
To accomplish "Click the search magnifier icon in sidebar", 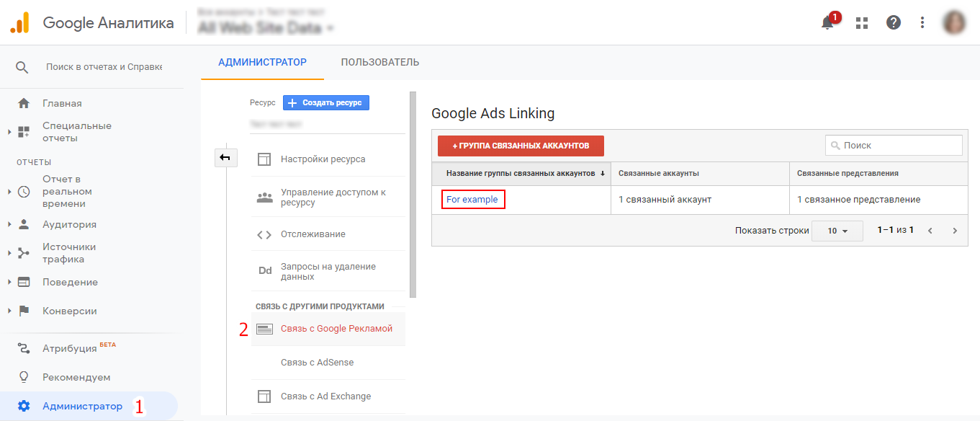I will 22,67.
